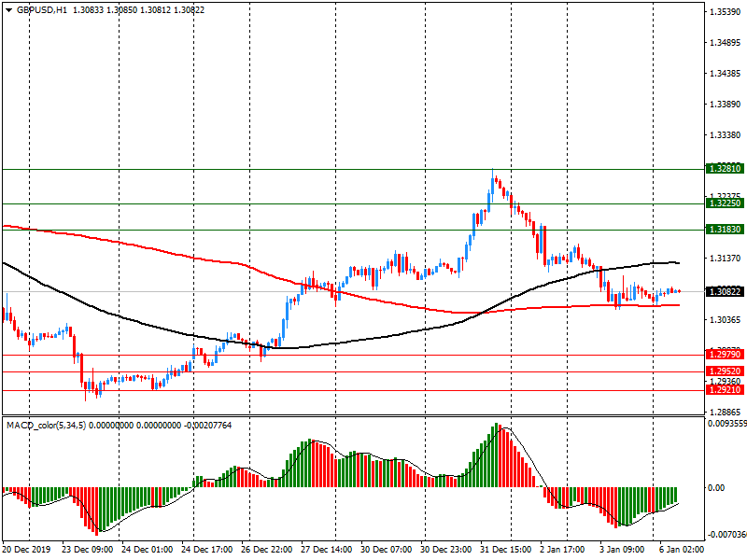The width and height of the screenshot is (747, 560).
Task: Click the 1.34895 price scale value
Action: (x=726, y=43)
